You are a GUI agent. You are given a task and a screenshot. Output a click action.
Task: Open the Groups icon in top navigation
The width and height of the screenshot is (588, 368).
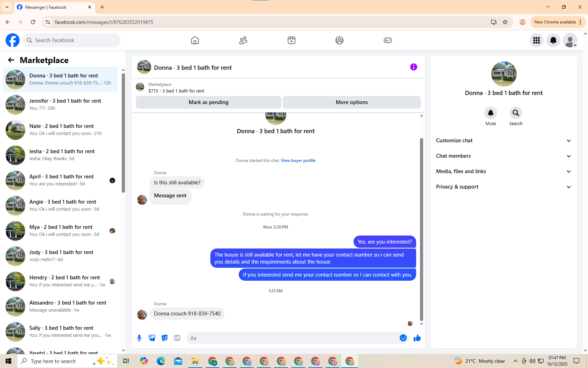[x=339, y=40]
